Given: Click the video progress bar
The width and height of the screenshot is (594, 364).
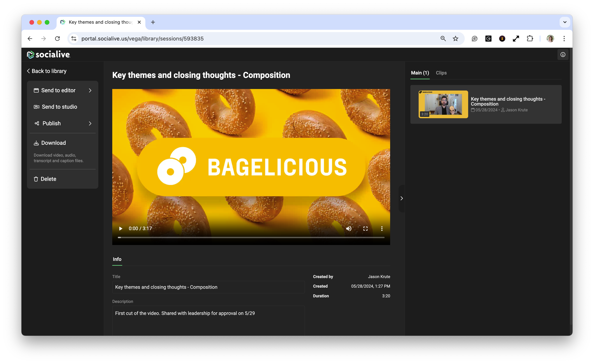Looking at the screenshot, I should click(x=251, y=237).
